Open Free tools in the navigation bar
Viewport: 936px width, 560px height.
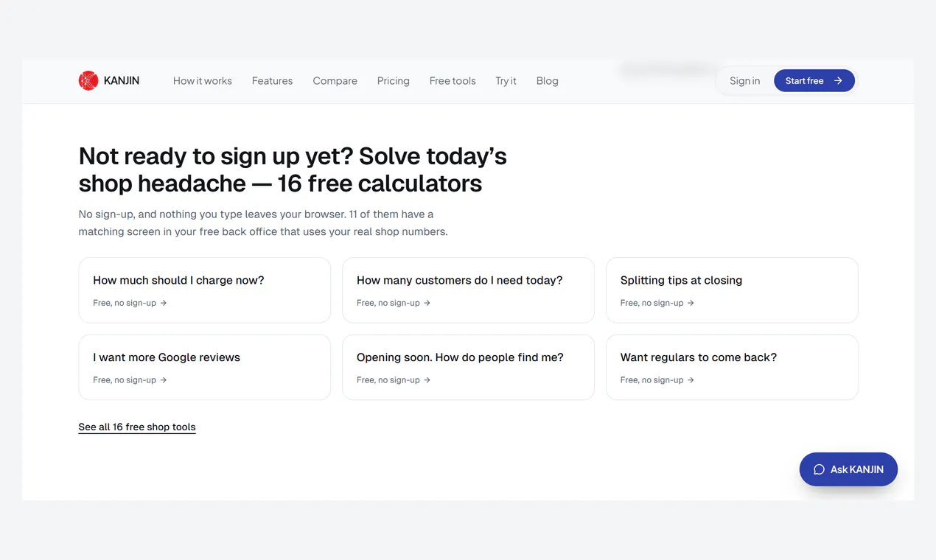click(x=453, y=81)
